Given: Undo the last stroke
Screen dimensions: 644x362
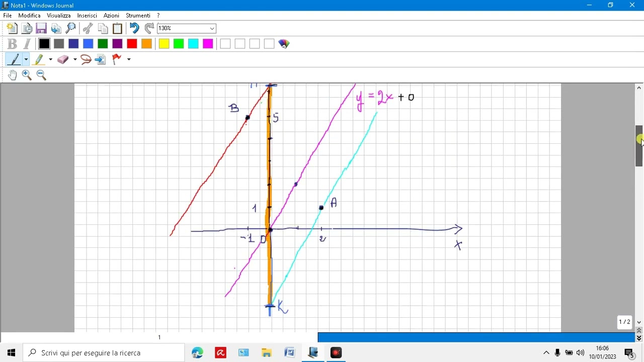Looking at the screenshot, I should [134, 29].
